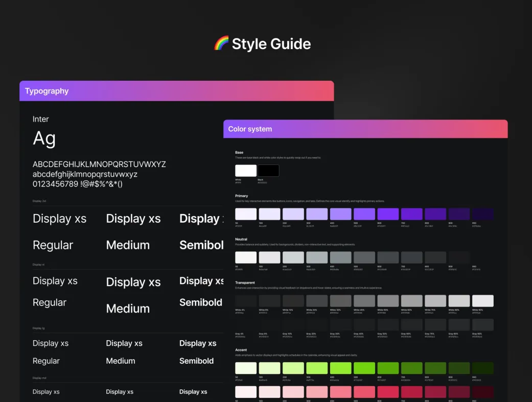The height and width of the screenshot is (402, 532).
Task: Choose the Transparent Gray 4% swatch
Action: [246, 325]
